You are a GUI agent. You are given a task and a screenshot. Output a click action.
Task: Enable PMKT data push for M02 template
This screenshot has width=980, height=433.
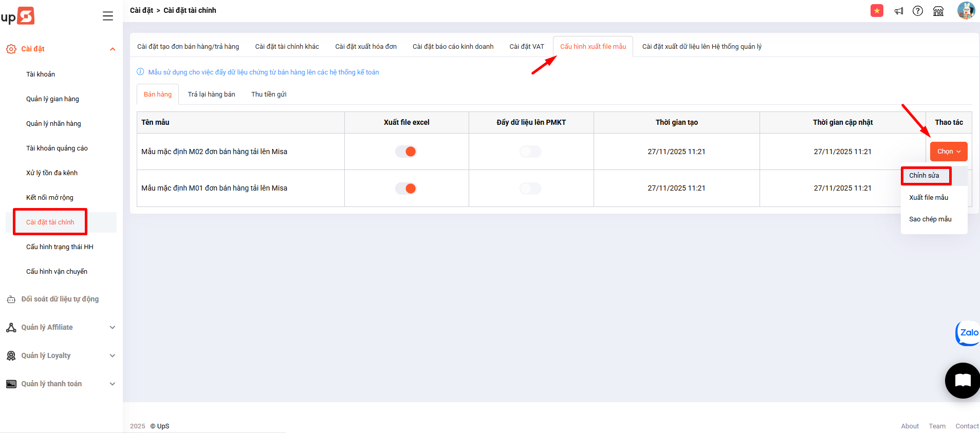(530, 152)
